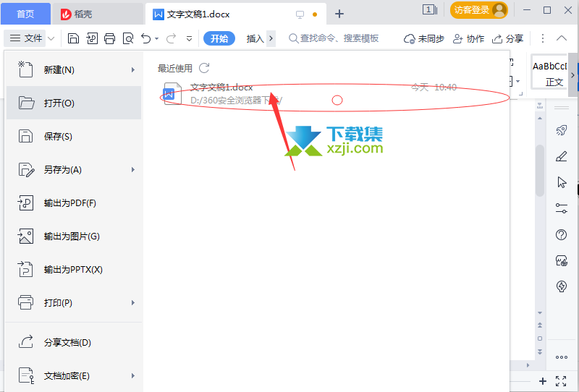This screenshot has width=579, height=392.
Task: Select 保存(S) in the file menu
Action: coord(74,136)
